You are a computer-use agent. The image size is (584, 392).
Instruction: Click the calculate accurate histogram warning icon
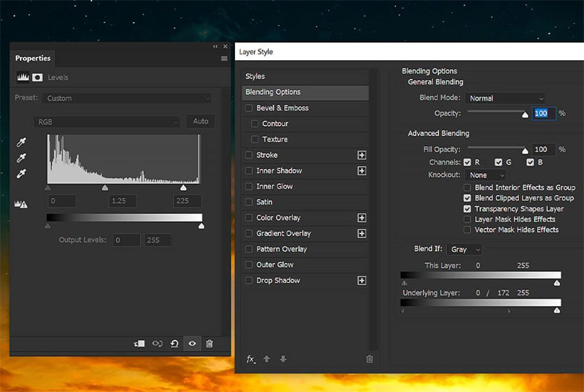point(21,204)
